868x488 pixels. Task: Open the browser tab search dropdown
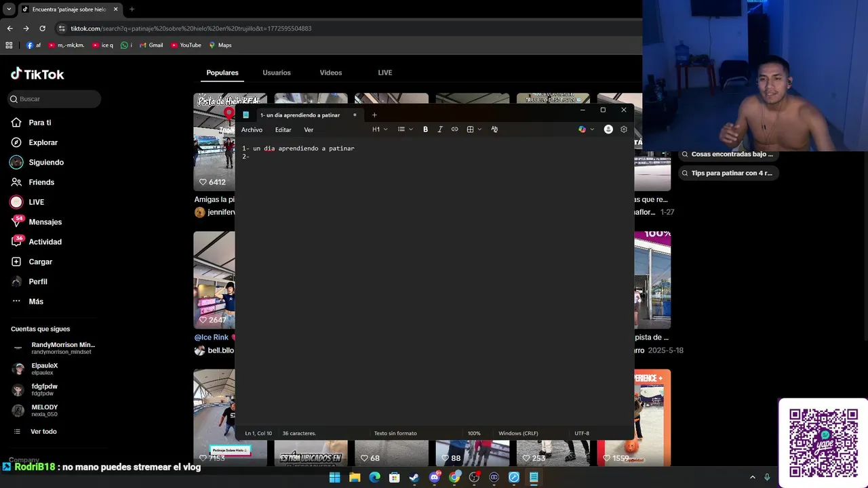[9, 9]
